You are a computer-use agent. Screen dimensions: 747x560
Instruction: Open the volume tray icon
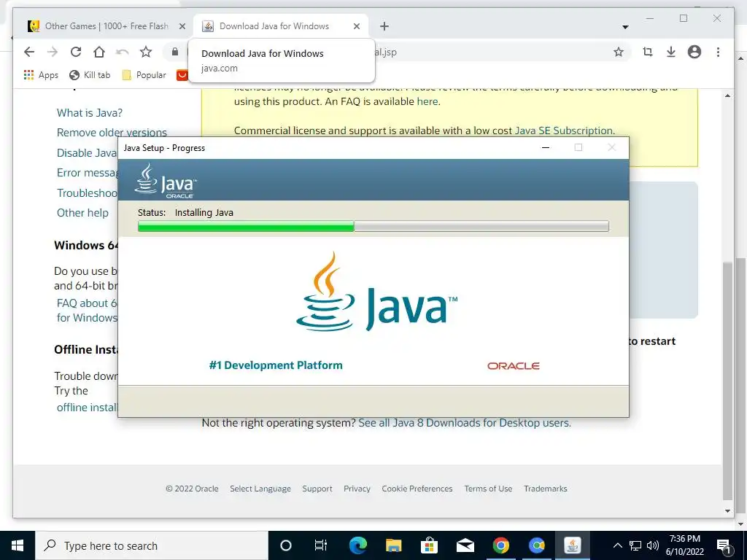tap(653, 545)
